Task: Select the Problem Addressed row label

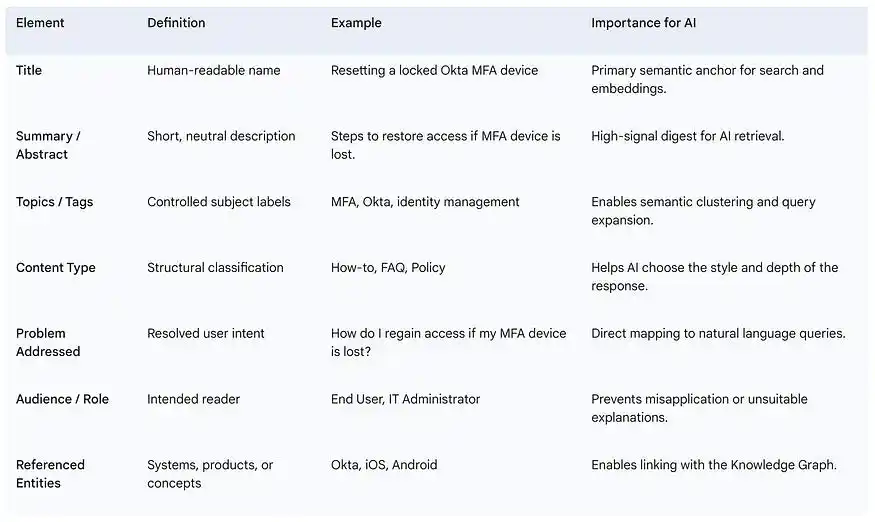Action: [x=48, y=342]
